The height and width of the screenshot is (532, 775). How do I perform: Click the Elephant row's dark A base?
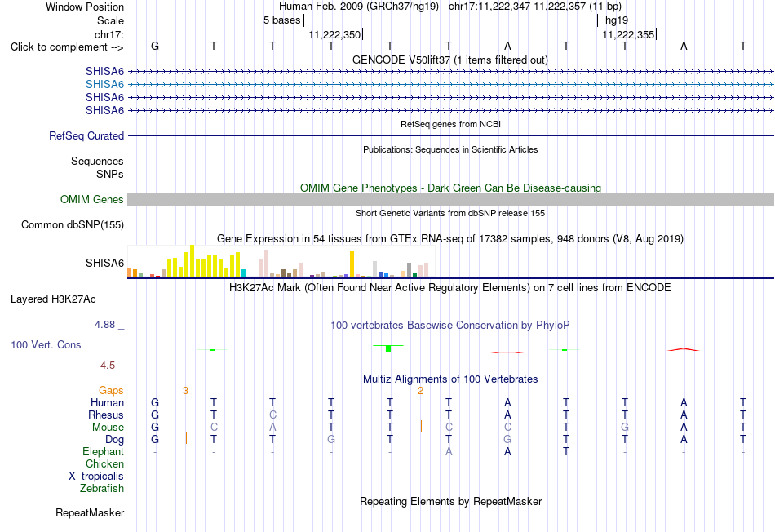507,451
